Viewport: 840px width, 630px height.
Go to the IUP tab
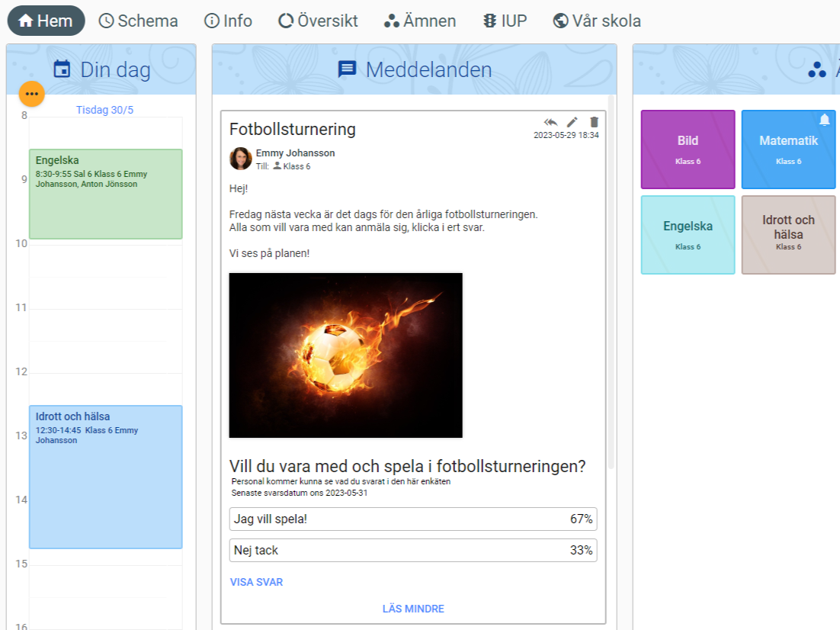[x=505, y=21]
